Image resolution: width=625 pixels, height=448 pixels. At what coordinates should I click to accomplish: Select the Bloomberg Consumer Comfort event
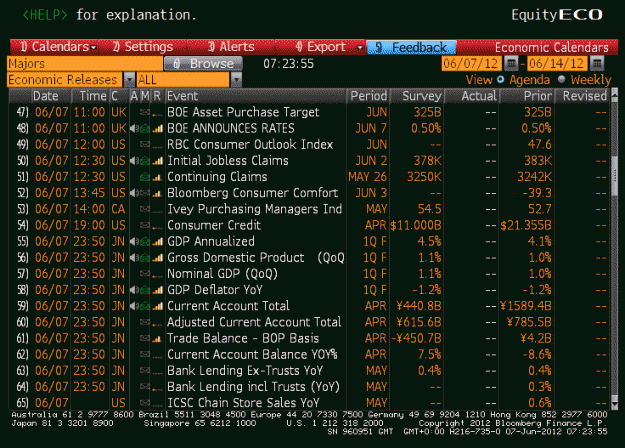point(253,193)
